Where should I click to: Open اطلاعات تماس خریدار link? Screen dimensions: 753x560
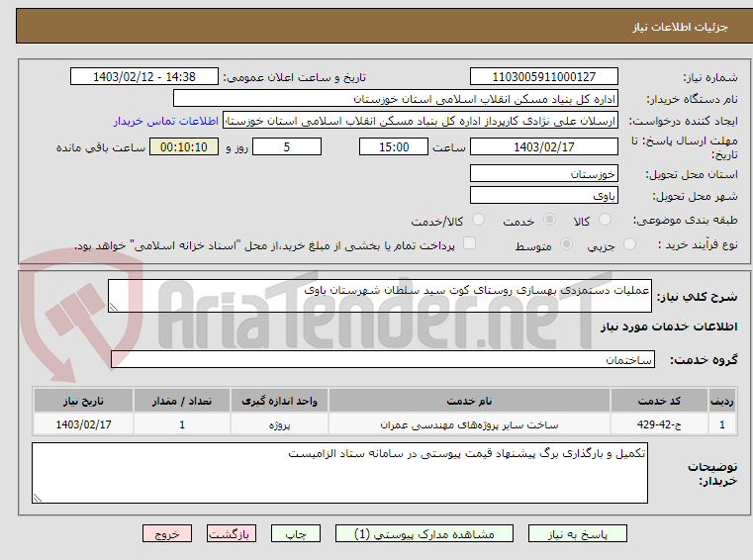pos(166,121)
